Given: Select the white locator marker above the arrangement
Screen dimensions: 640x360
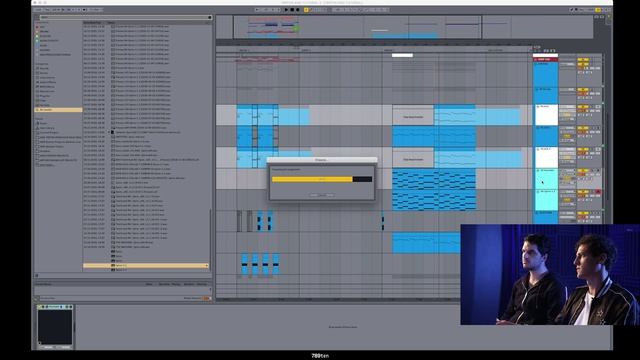Looking at the screenshot, I should [402, 55].
